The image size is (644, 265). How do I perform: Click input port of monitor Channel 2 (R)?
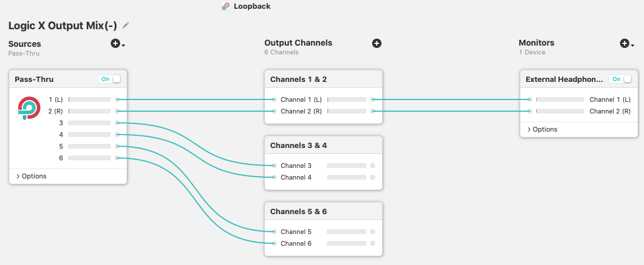pos(530,111)
